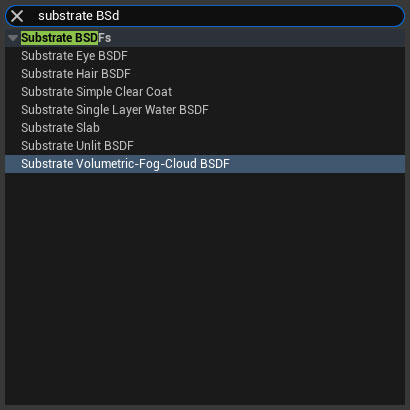Choose Substrate Eye BSDF node

[x=205, y=56]
